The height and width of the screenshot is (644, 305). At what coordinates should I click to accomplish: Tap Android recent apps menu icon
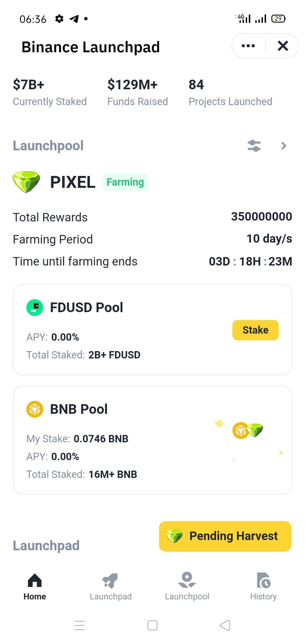tap(80, 625)
